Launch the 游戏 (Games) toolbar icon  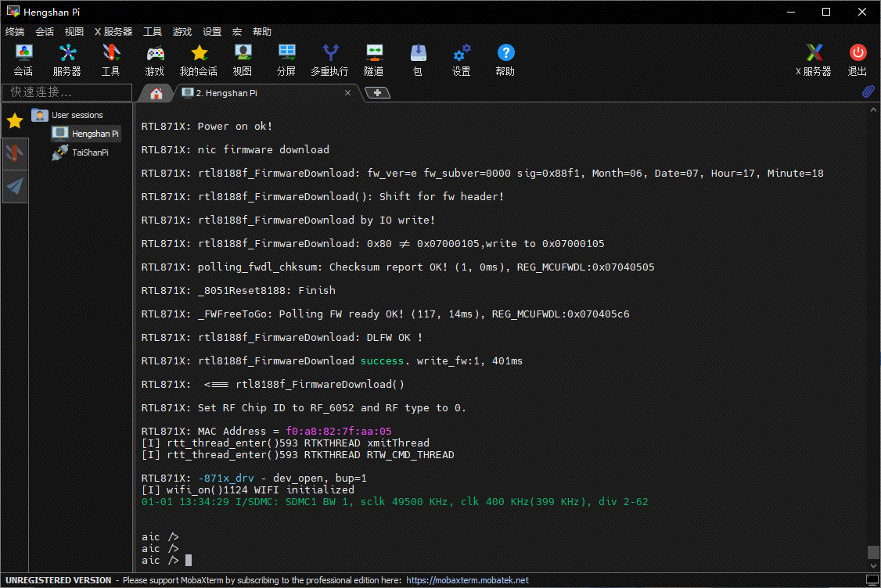click(x=155, y=59)
